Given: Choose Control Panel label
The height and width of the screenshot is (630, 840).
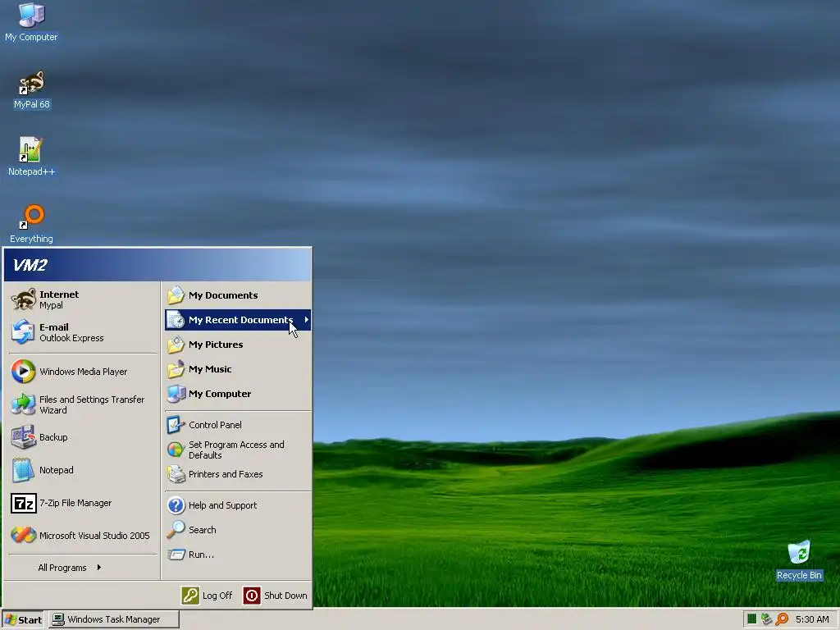Looking at the screenshot, I should tap(215, 425).
